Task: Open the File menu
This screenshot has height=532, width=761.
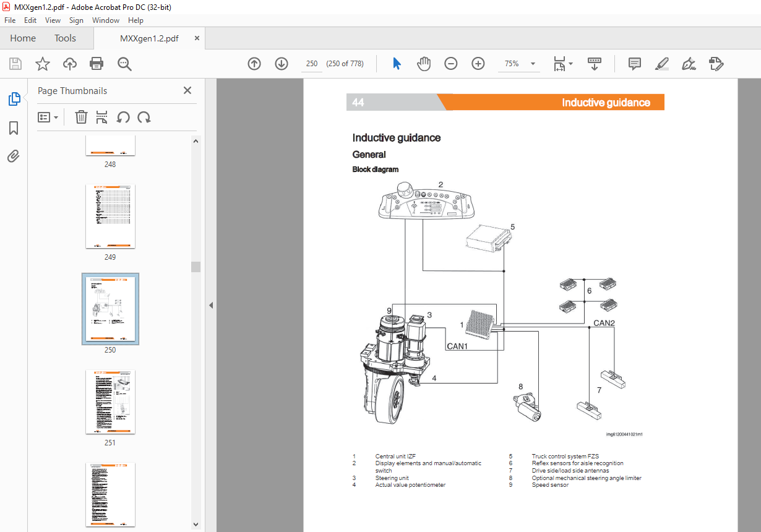Action: pyautogui.click(x=10, y=20)
